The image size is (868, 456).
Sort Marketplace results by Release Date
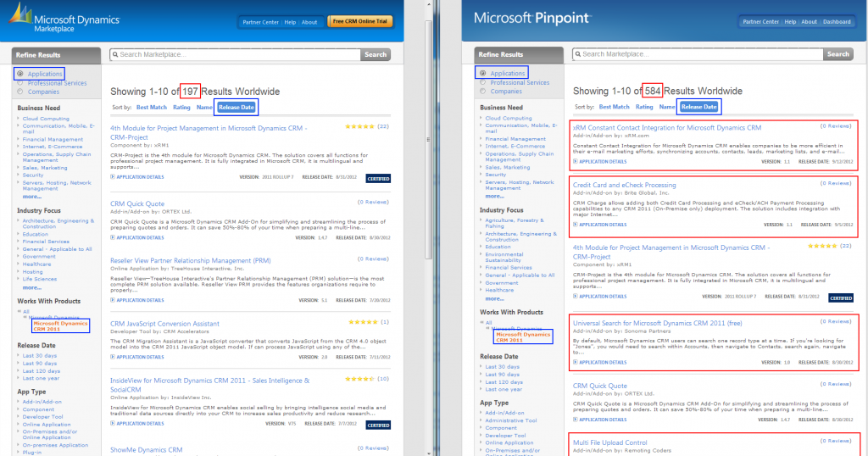[x=236, y=108]
